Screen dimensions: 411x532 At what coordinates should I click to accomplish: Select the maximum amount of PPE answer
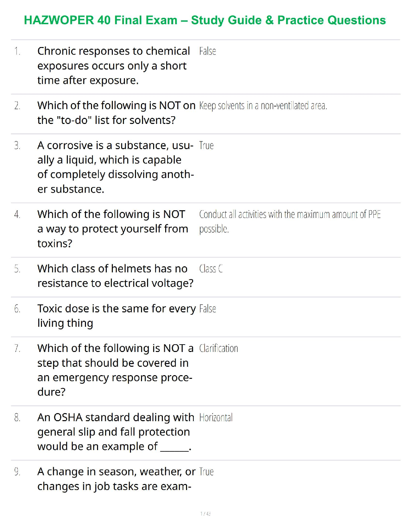[x=289, y=221]
